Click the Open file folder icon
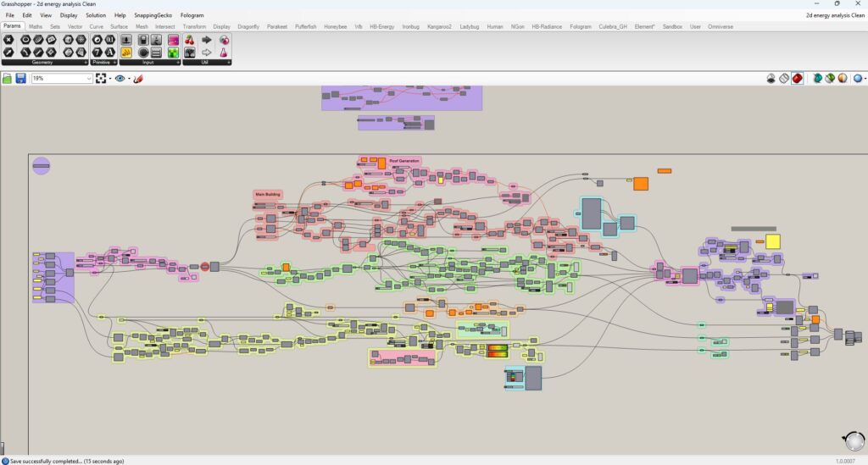This screenshot has width=868, height=465. pos(8,78)
